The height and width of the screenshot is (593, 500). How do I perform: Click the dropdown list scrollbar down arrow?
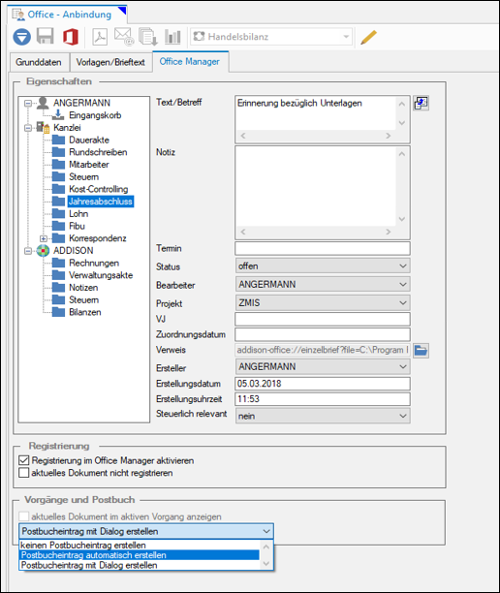[x=266, y=564]
